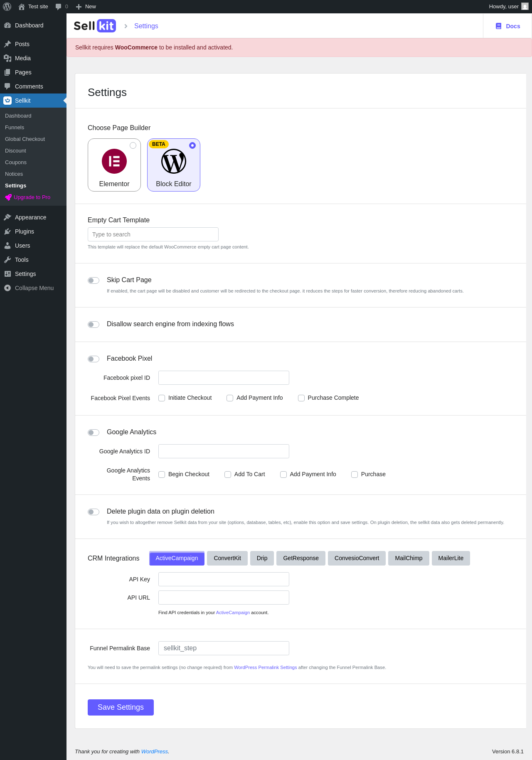Click the Sellkit logo in header
Image resolution: width=532 pixels, height=760 pixels.
point(95,26)
